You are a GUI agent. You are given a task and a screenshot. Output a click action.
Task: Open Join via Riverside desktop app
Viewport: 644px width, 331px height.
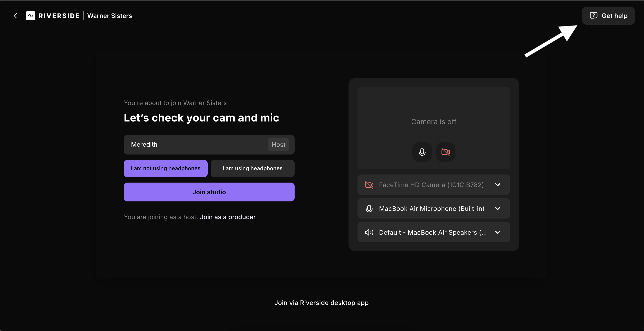point(321,303)
